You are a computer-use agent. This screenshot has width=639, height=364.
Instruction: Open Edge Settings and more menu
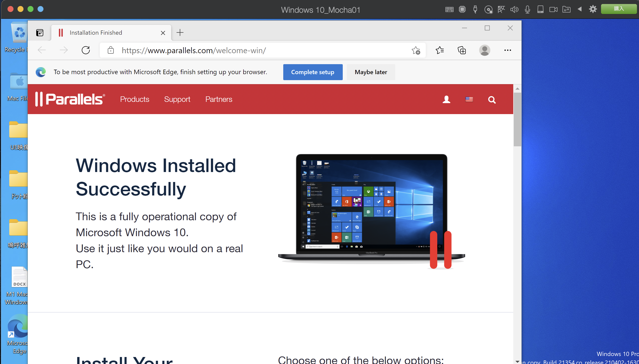pos(507,50)
